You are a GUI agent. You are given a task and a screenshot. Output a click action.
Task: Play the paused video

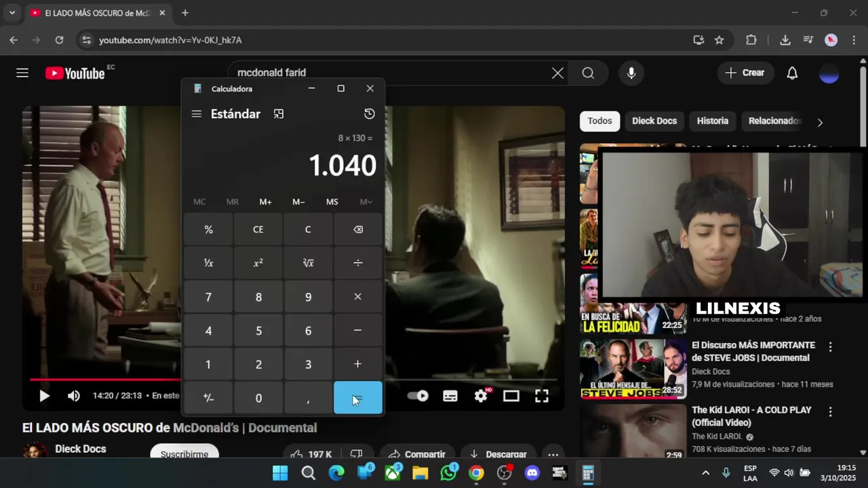click(x=44, y=396)
